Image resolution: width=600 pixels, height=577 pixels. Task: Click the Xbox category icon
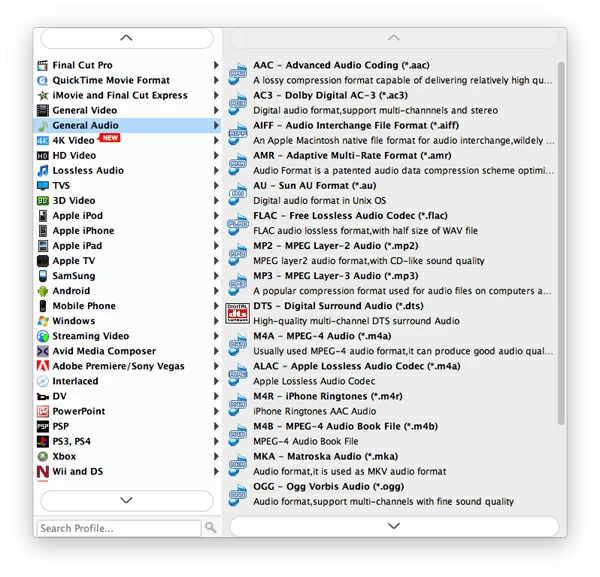[43, 456]
